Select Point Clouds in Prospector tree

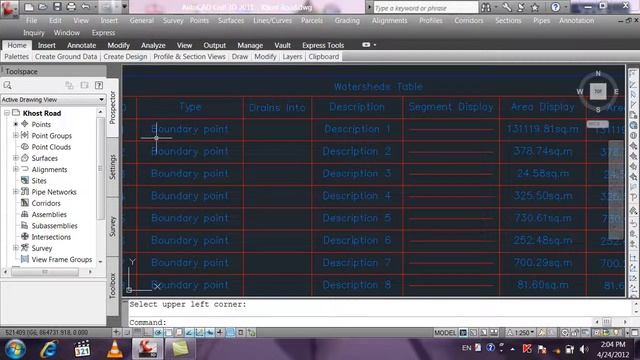pos(51,147)
